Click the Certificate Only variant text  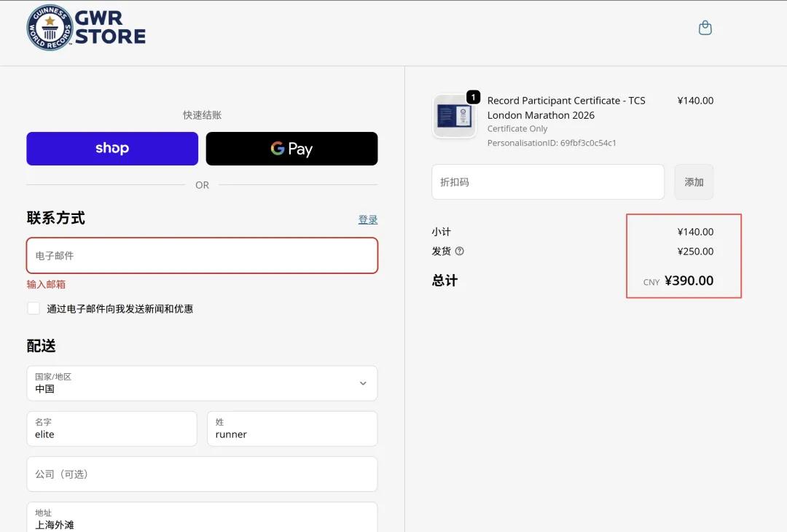pyautogui.click(x=517, y=128)
